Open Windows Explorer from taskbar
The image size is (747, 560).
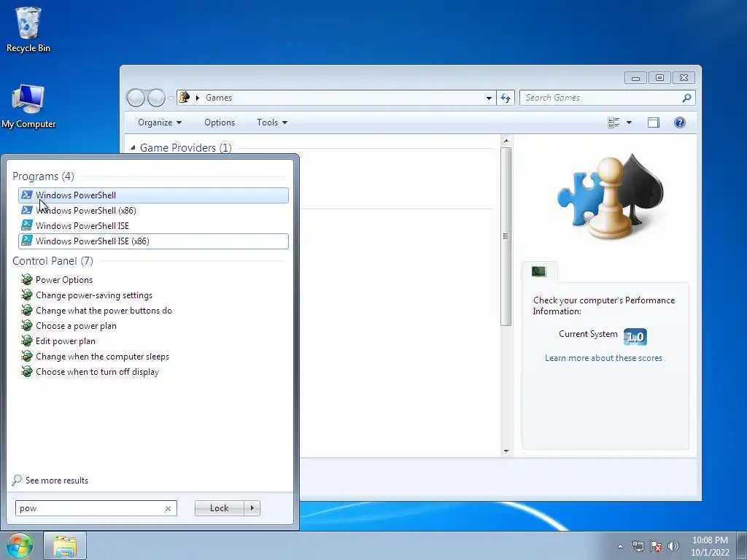click(65, 545)
